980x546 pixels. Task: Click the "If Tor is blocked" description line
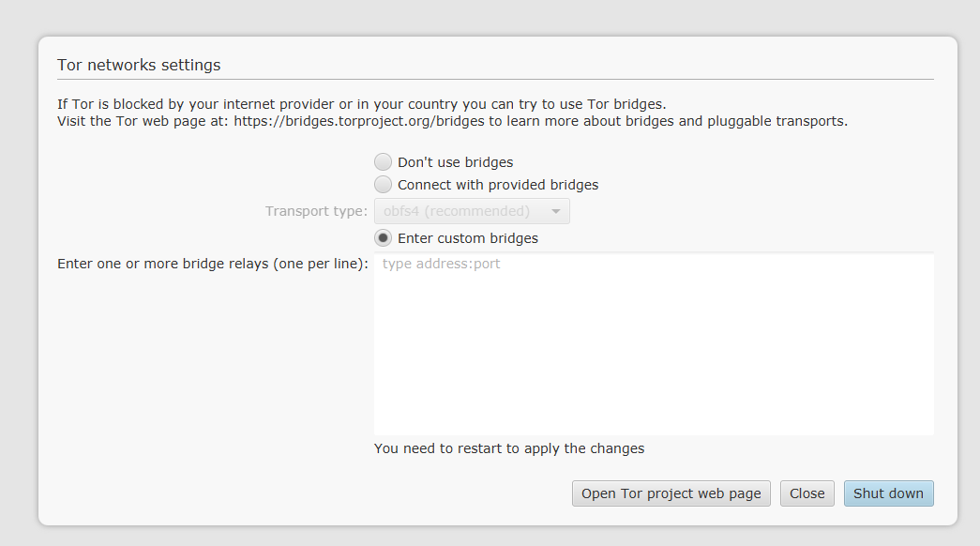[361, 104]
